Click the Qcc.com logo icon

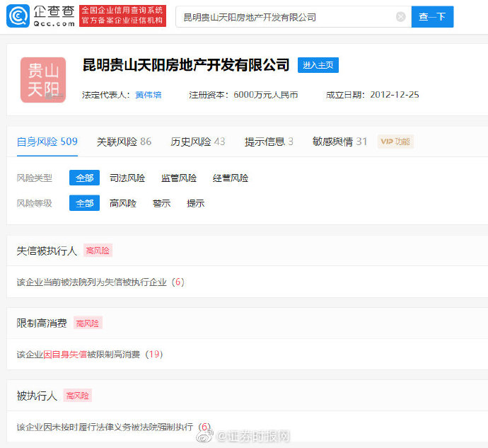18,16
